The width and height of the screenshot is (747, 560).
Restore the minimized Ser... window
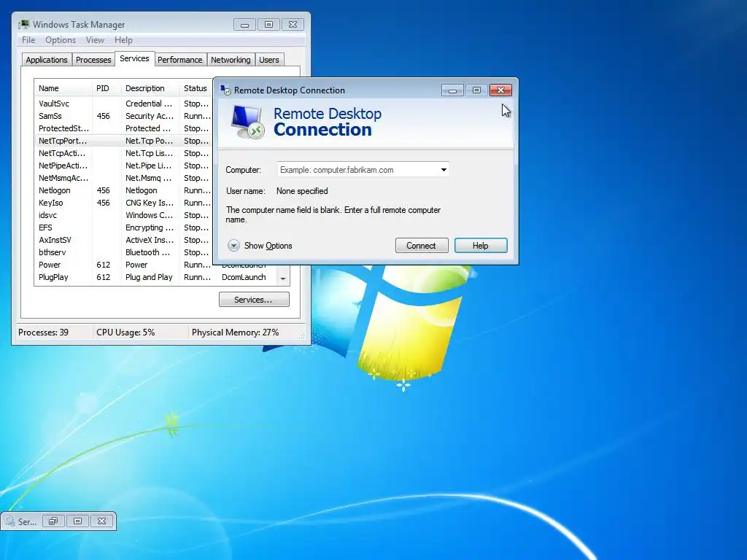(x=53, y=521)
